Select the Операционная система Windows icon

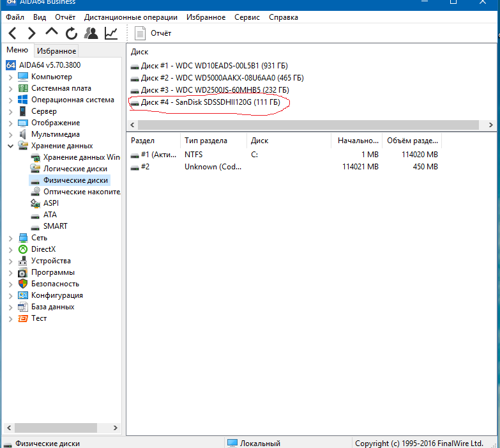pos(23,100)
